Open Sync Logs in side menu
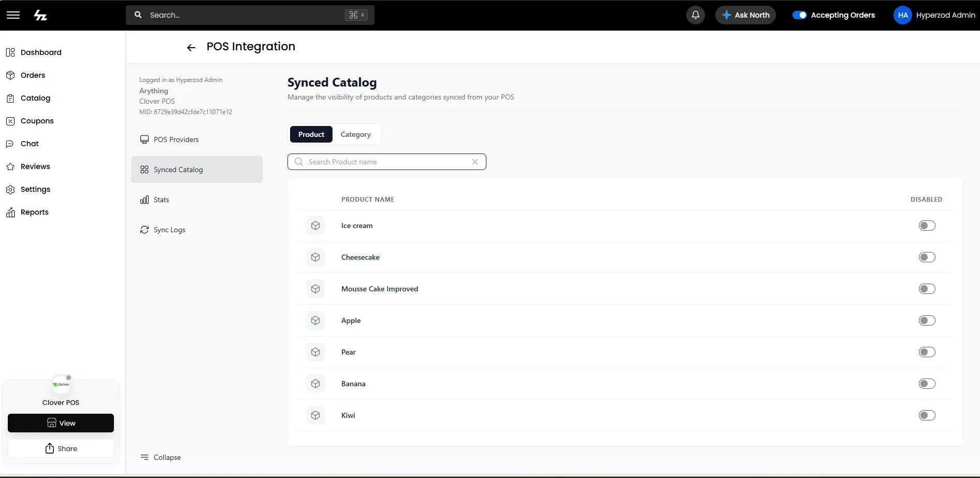980x478 pixels. coord(163,230)
